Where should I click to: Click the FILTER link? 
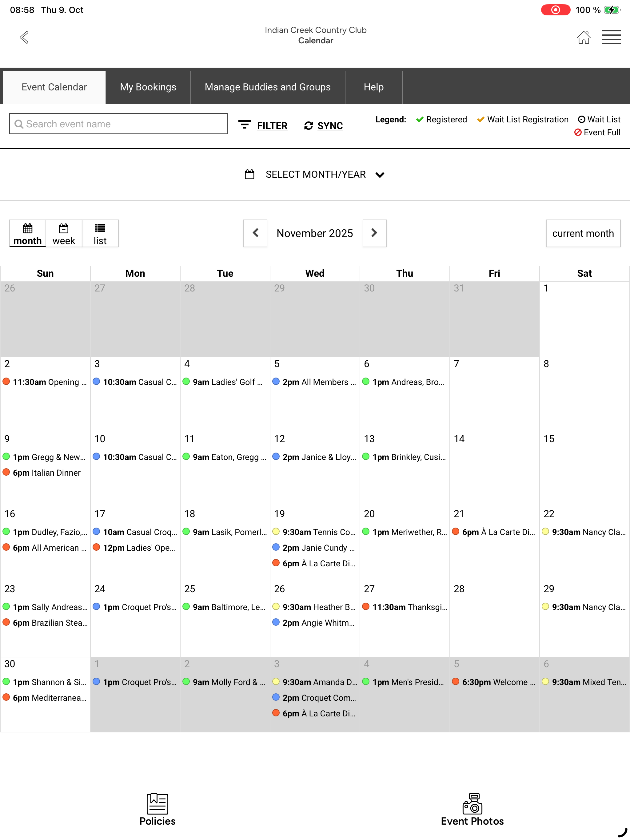tap(272, 126)
